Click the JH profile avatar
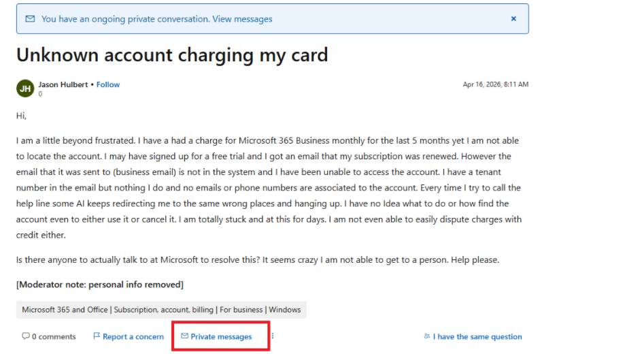Viewport: 644px width, 354px height. tap(25, 88)
